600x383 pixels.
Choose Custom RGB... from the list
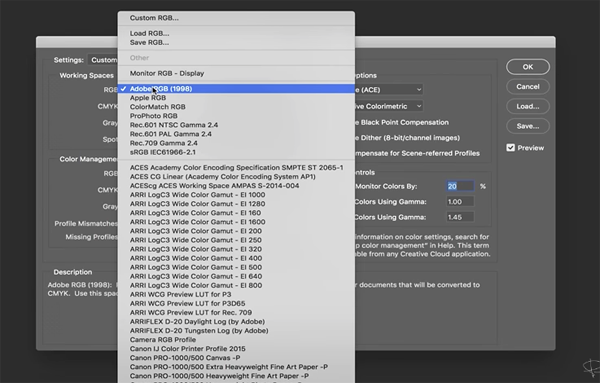[x=236, y=18]
